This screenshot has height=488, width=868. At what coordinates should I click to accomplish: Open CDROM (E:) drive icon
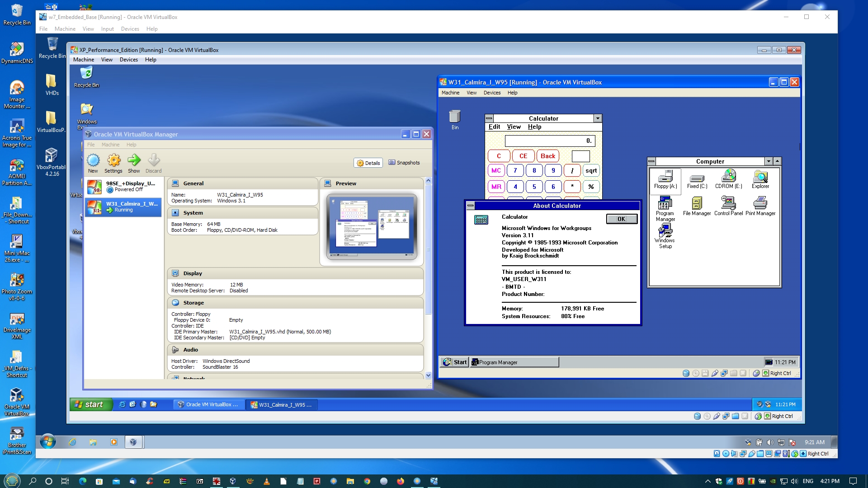728,180
